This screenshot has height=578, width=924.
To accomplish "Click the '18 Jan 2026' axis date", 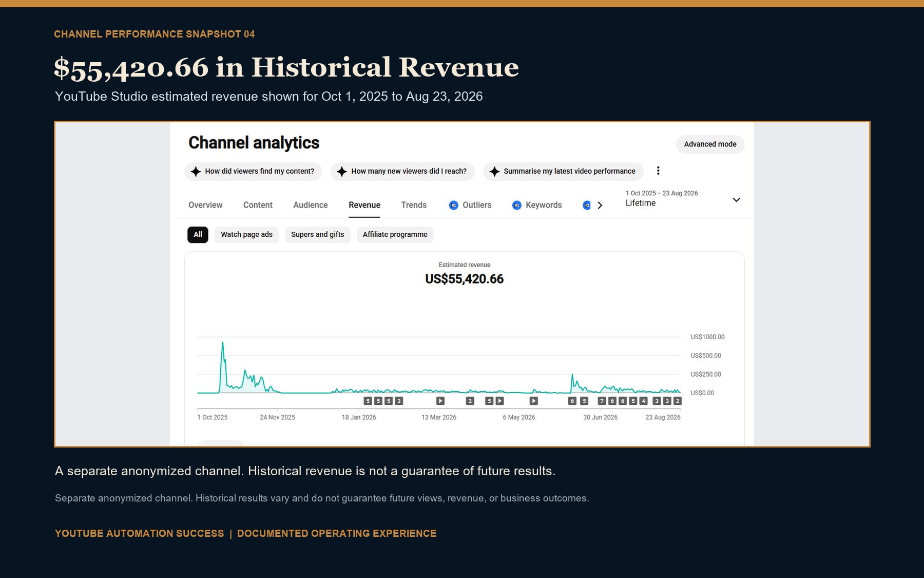I will (x=359, y=417).
